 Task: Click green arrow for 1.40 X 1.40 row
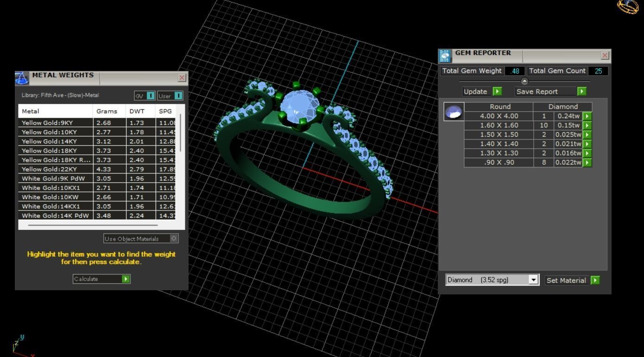(x=587, y=144)
